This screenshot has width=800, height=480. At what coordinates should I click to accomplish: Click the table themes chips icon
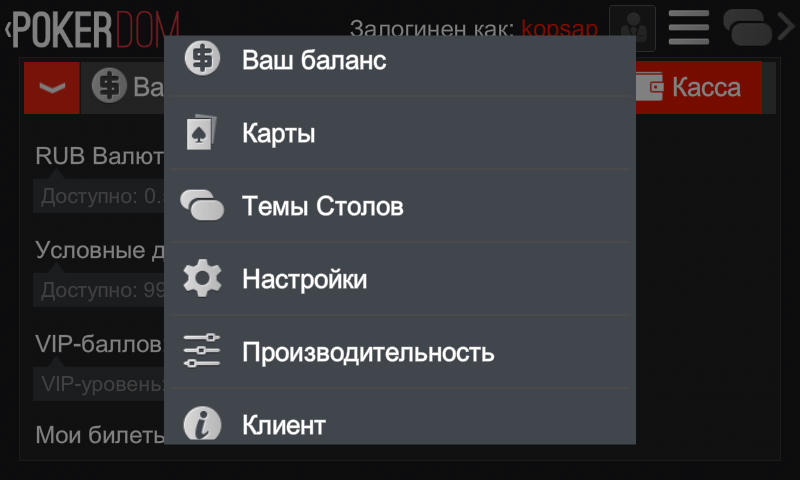click(202, 206)
